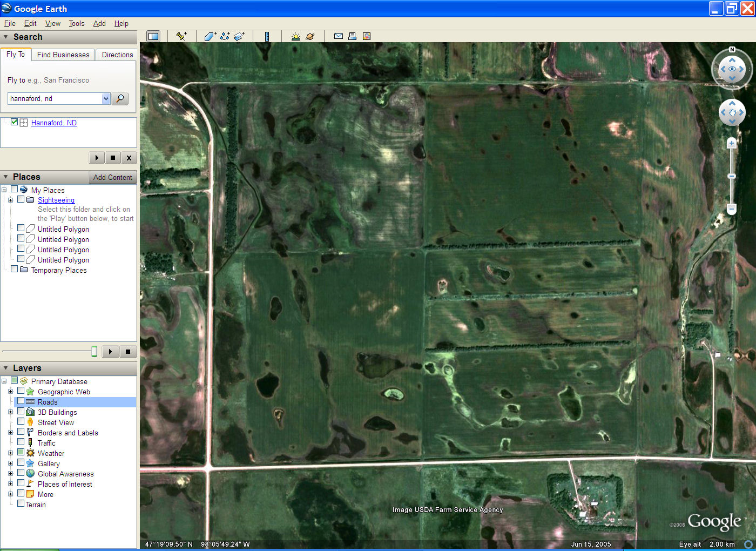Add a placemark with the pushpin tool
Image resolution: width=756 pixels, height=551 pixels.
(x=181, y=36)
